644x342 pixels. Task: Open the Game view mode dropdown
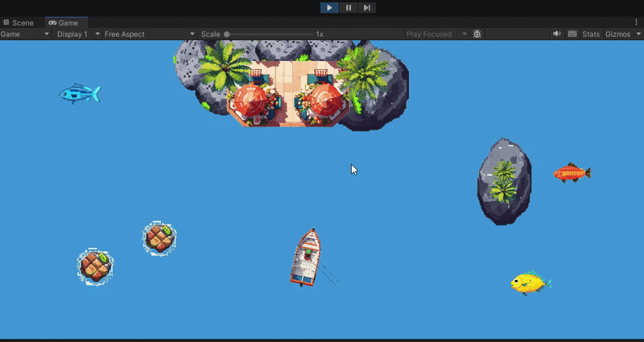click(x=25, y=34)
